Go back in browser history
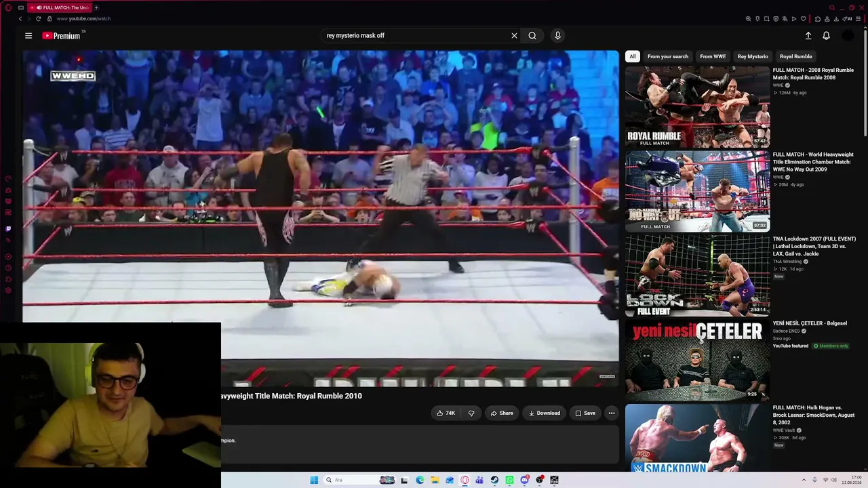The image size is (868, 488). (x=20, y=19)
